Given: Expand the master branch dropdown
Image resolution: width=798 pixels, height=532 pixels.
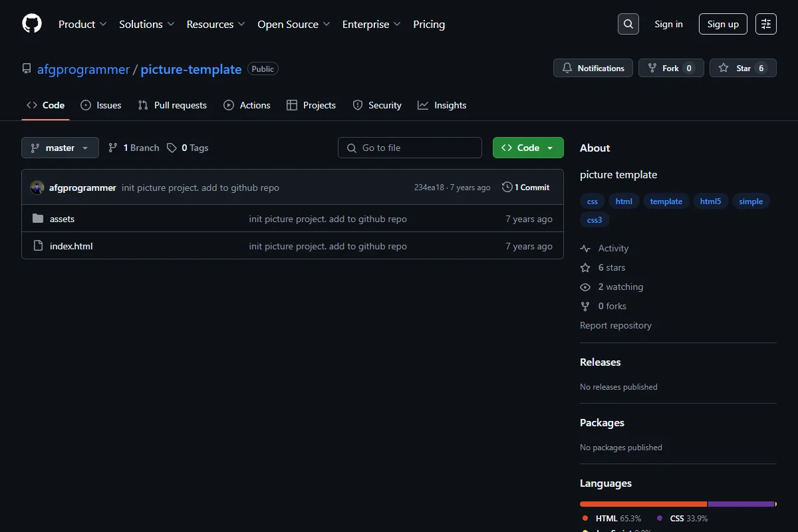Looking at the screenshot, I should pos(60,148).
